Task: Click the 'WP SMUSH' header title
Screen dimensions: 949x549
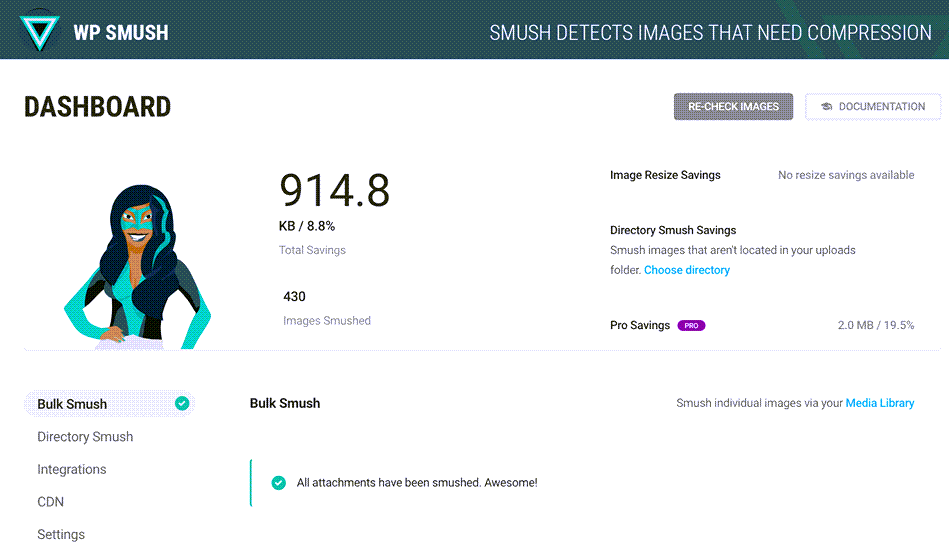Action: click(x=121, y=33)
